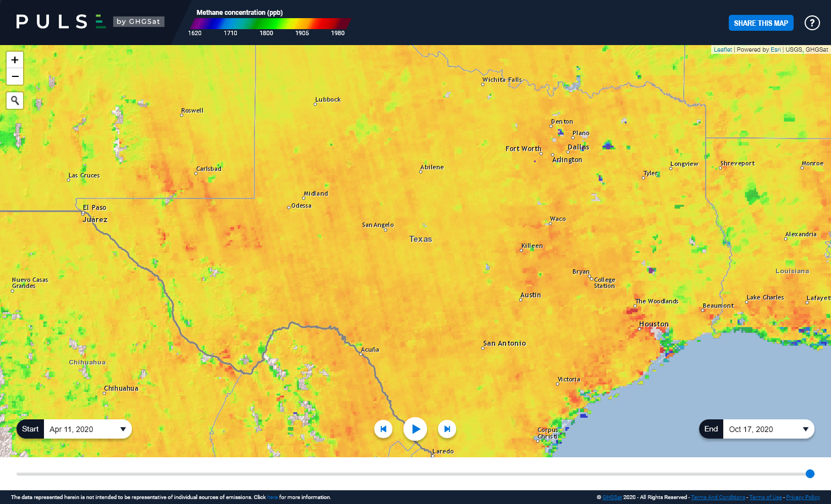Click the zoom in control on the map

[x=15, y=59]
